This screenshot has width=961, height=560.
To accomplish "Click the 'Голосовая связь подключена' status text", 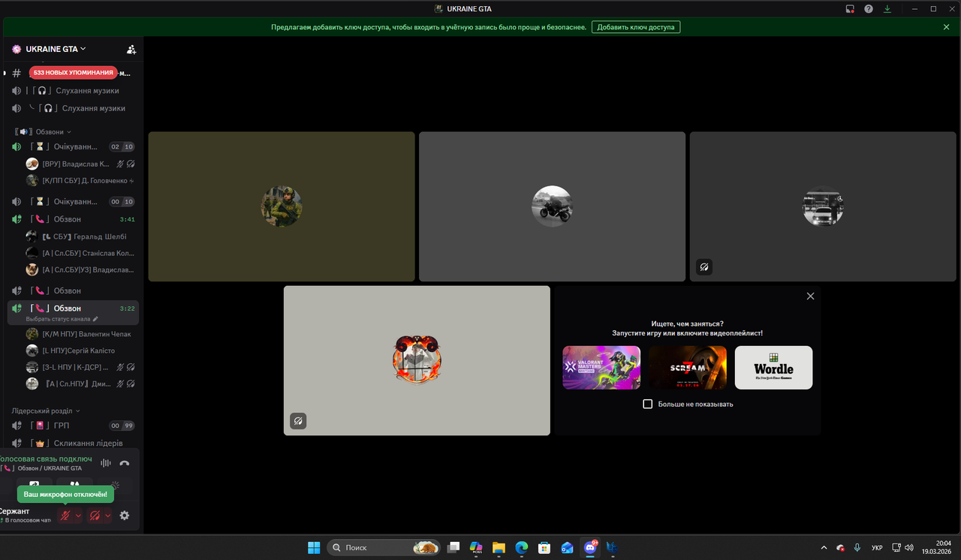I will 47,459.
